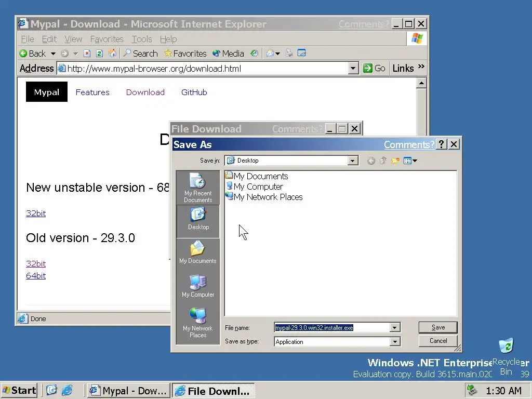Screen dimensions: 532x399
Task: Click the IE page scroll up arrow
Action: click(421, 83)
